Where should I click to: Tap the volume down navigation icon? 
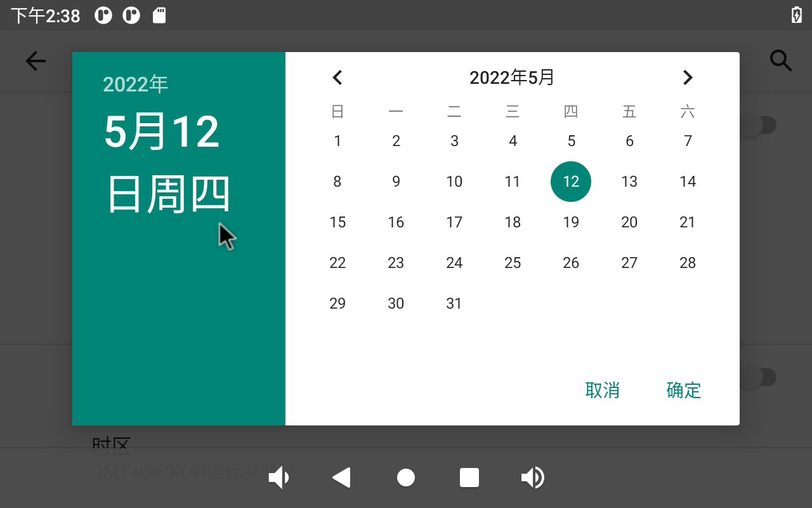(279, 478)
